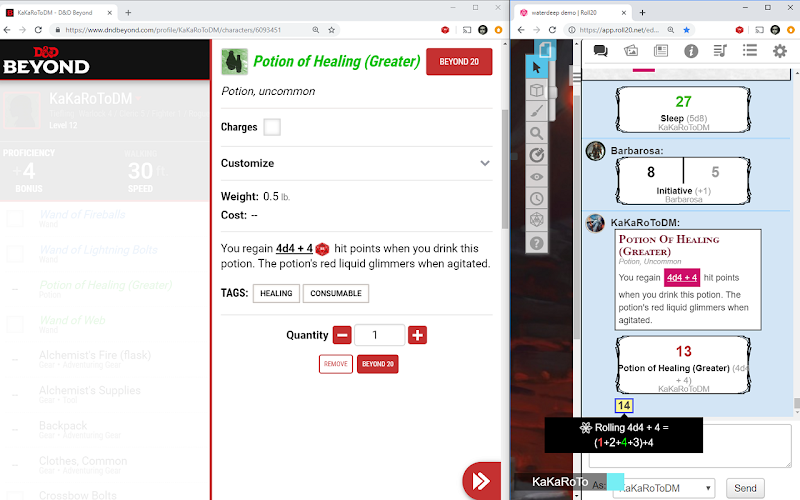Open the Roll20 collections list tab
The image size is (800, 500).
[x=749, y=50]
